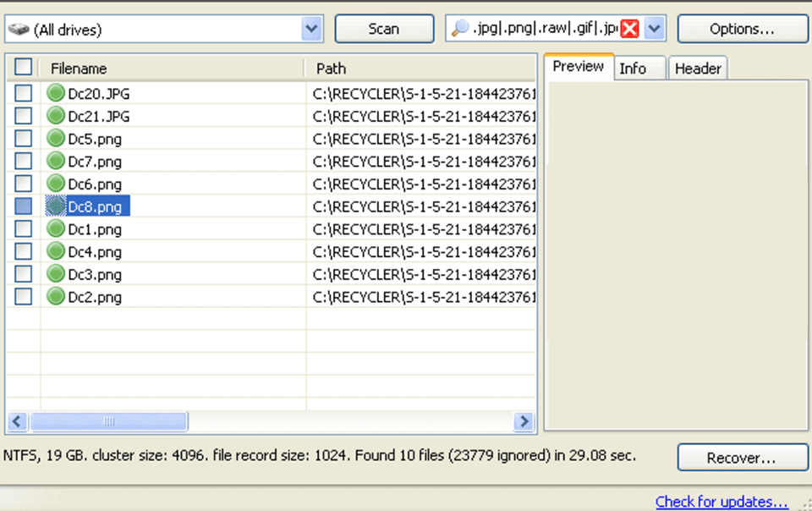
Task: Follow the Check for updates link
Action: 721,502
